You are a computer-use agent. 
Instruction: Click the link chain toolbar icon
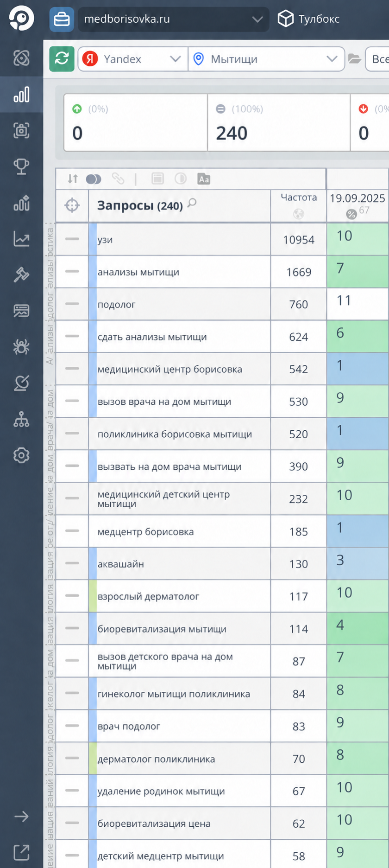point(118,179)
